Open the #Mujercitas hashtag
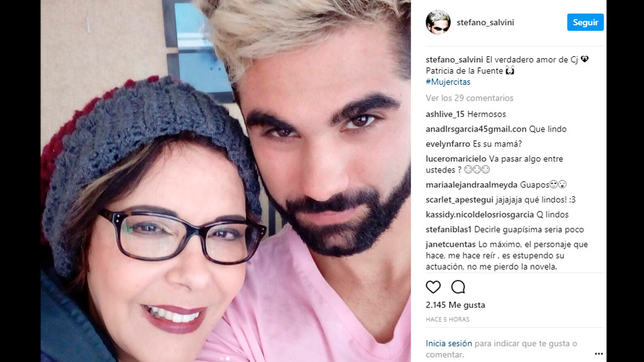644x362 pixels. tap(448, 81)
